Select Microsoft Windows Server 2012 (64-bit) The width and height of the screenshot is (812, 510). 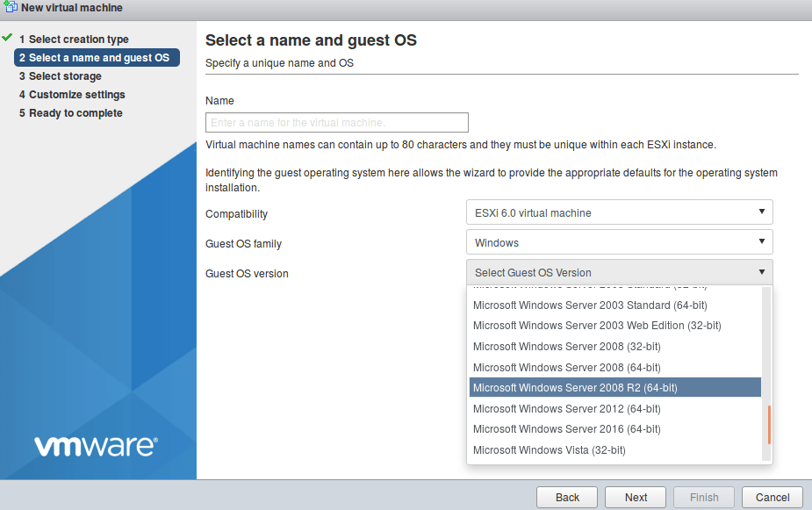point(615,408)
